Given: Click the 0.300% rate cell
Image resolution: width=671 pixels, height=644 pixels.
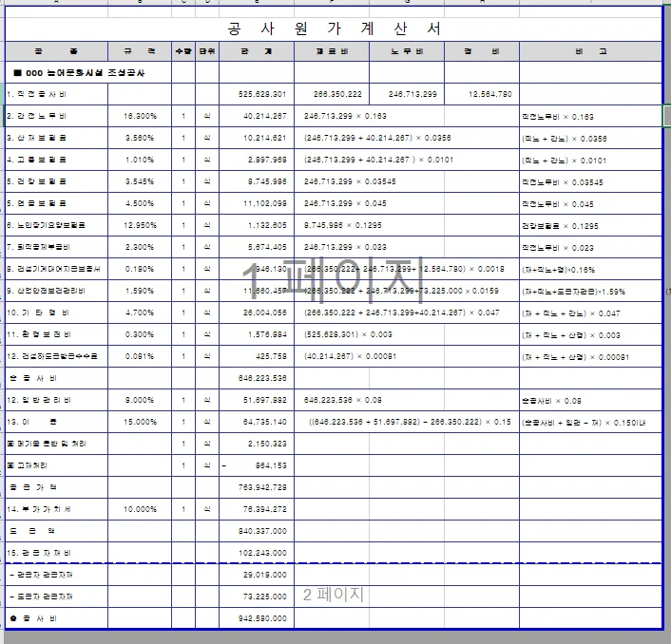Looking at the screenshot, I should pos(140,334).
